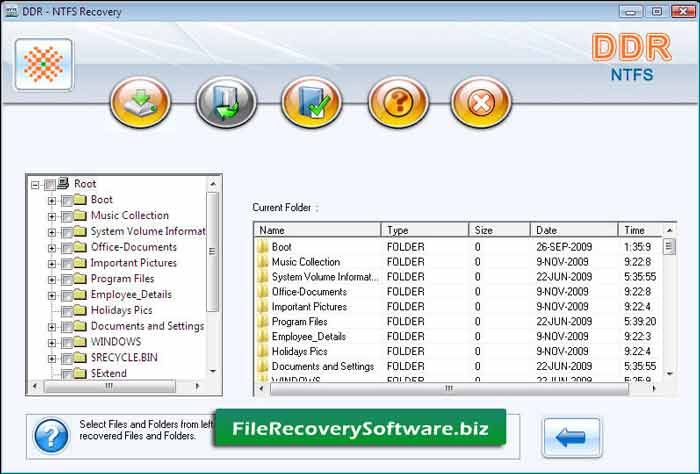Click time 5:39:20 in Program Files row
This screenshot has width=700, height=474.
(640, 321)
